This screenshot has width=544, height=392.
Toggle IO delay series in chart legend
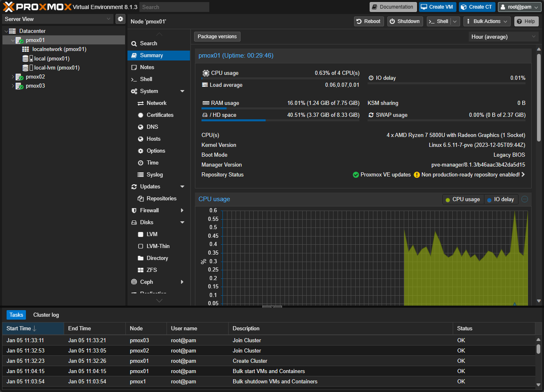coord(501,199)
